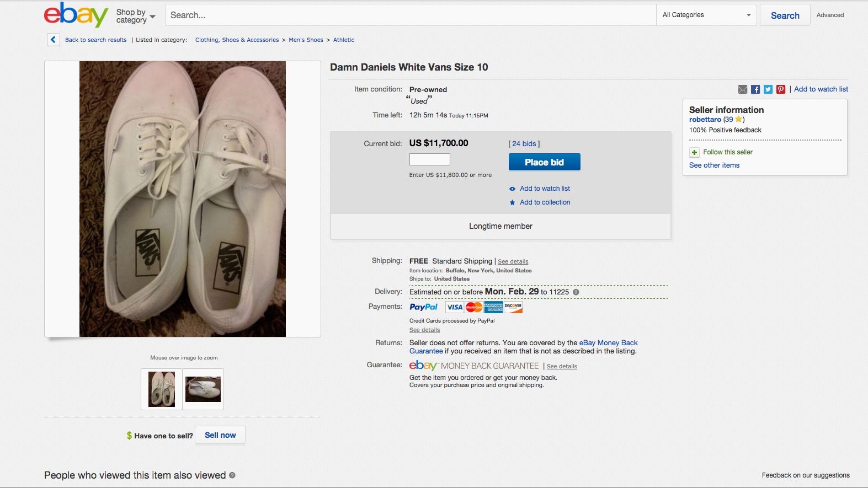Click the green plus Follow seller icon

pos(694,152)
